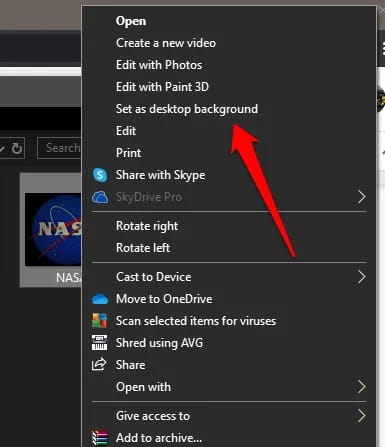The width and height of the screenshot is (385, 447).
Task: Click the SkyDrive Pro cloud icon
Action: (100, 197)
